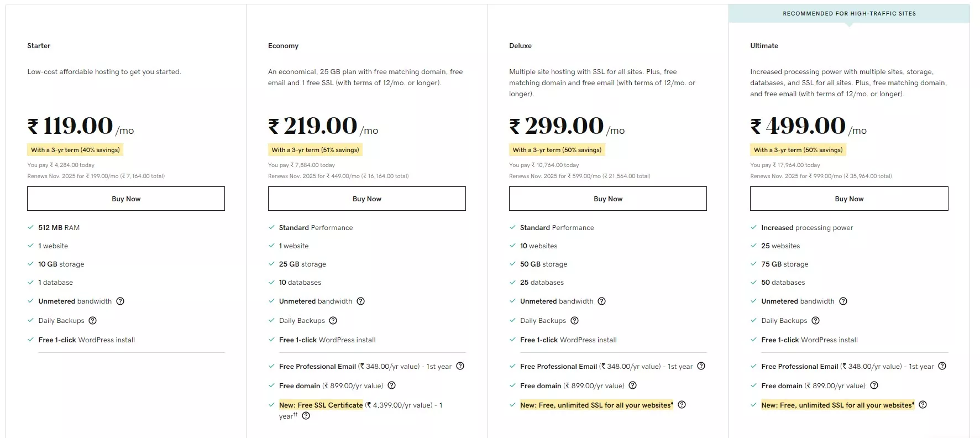This screenshot has height=438, width=980.
Task: Open question icon by Deluxe Daily Backups
Action: 575,321
